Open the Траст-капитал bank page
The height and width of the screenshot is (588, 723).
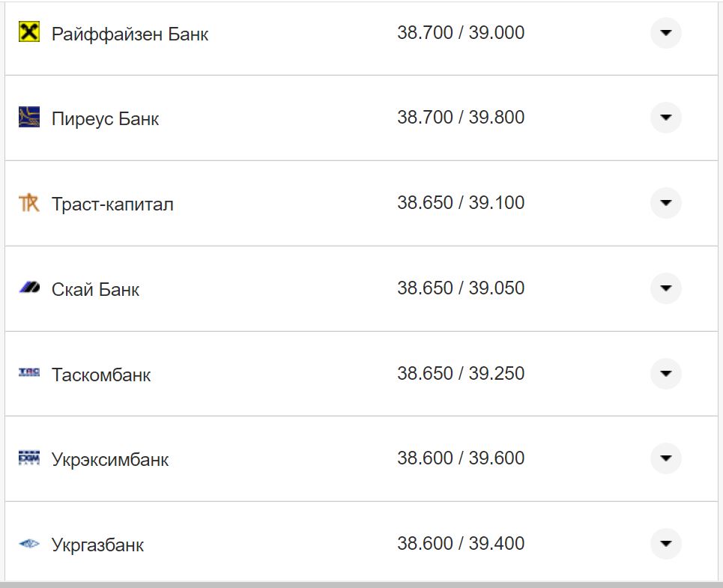coord(112,202)
